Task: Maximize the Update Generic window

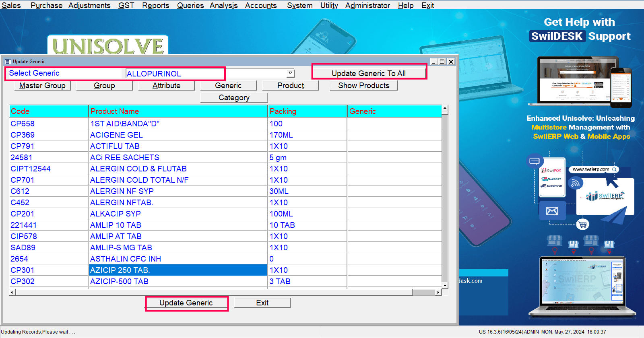Action: pyautogui.click(x=442, y=62)
